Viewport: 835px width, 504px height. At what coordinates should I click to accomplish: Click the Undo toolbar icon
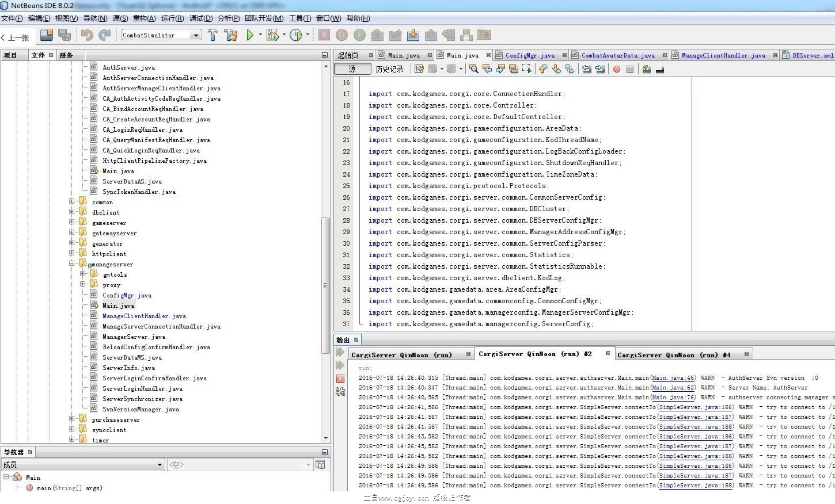coord(87,35)
